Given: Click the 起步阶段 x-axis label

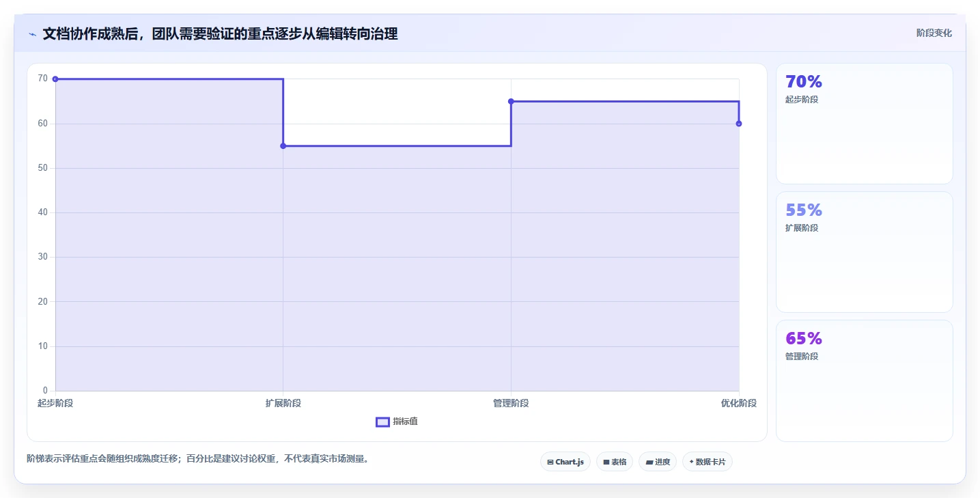Looking at the screenshot, I should [55, 403].
